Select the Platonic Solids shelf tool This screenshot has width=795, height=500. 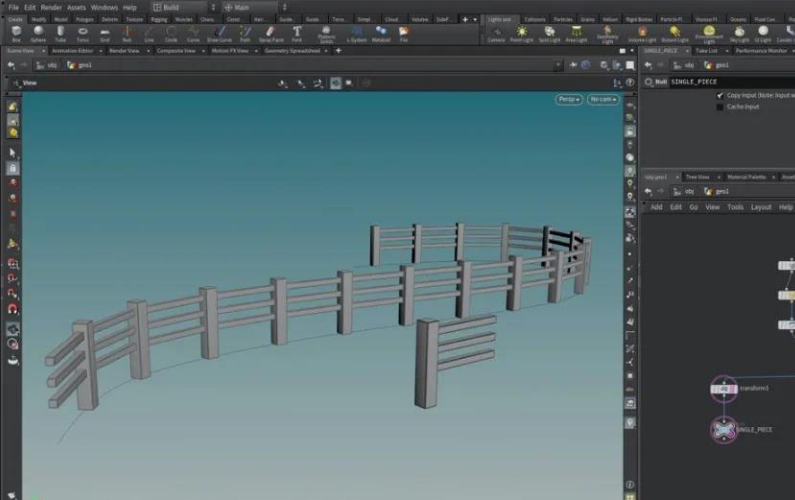[x=327, y=35]
